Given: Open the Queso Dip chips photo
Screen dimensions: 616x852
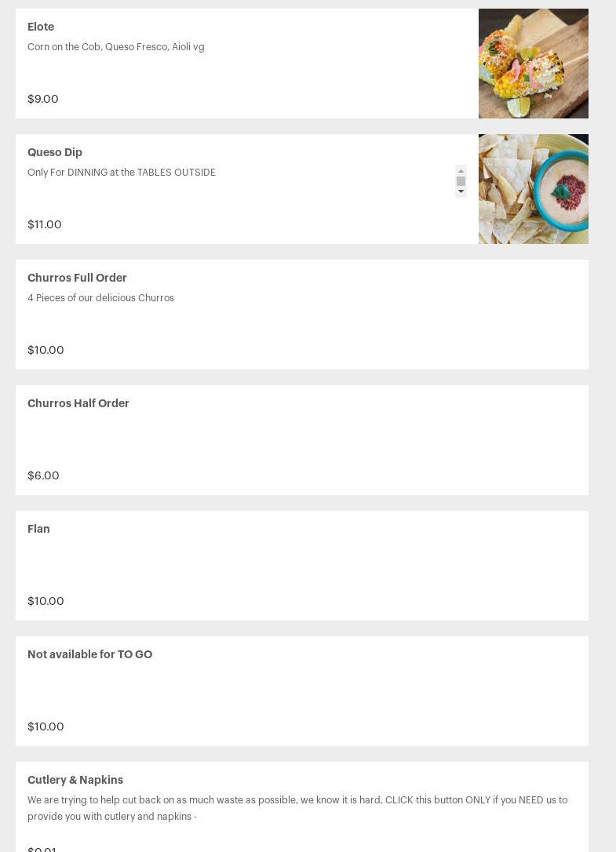Looking at the screenshot, I should pos(533,189).
